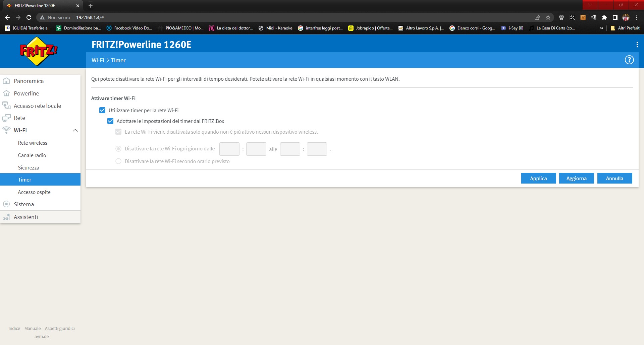Open the browser extensions puzzle icon
Screen dimensions: 644x345
point(604,17)
